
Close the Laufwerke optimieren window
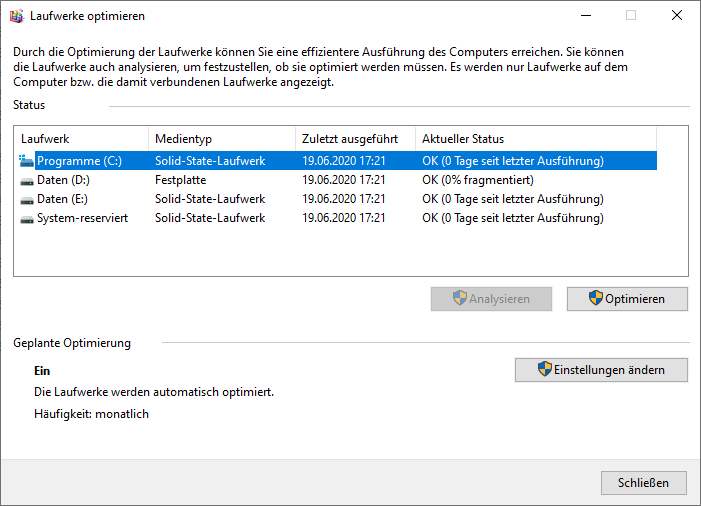pos(677,16)
